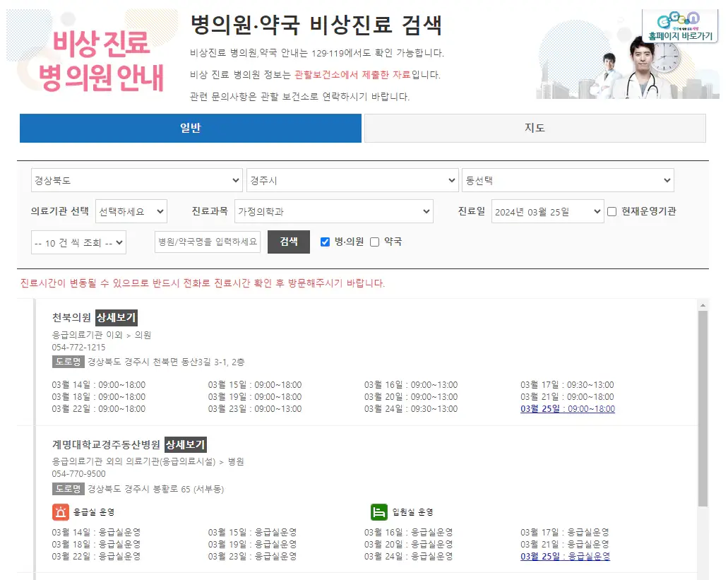
Task: Open the 2024년 03월 25일 date dropdown
Action: (x=547, y=212)
